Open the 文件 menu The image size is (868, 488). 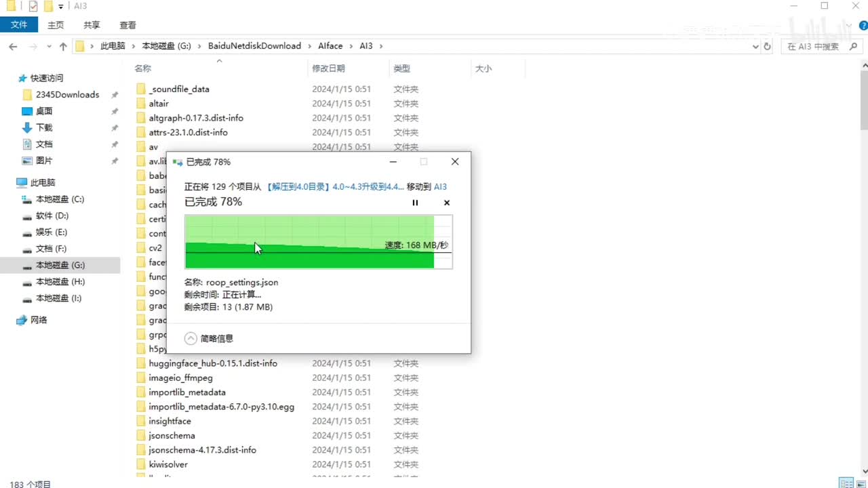pyautogui.click(x=19, y=25)
